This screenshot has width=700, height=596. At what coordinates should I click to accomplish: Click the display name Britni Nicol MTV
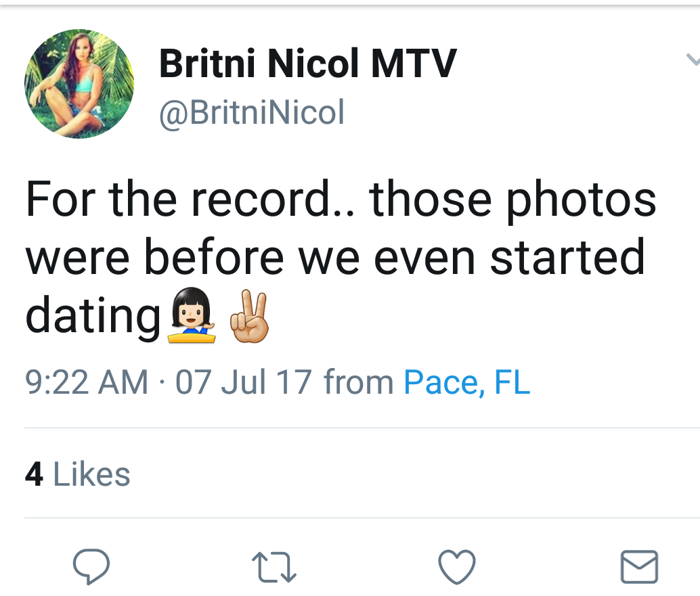coord(308,64)
